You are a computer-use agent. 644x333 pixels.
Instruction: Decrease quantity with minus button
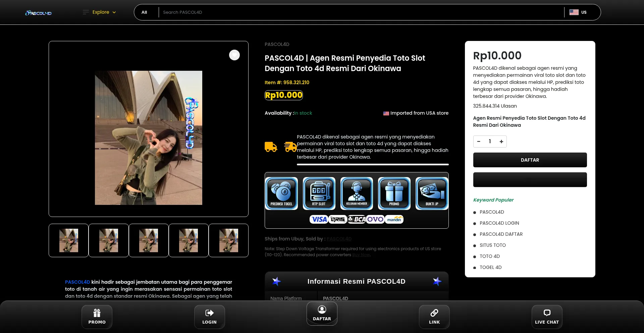pos(479,142)
